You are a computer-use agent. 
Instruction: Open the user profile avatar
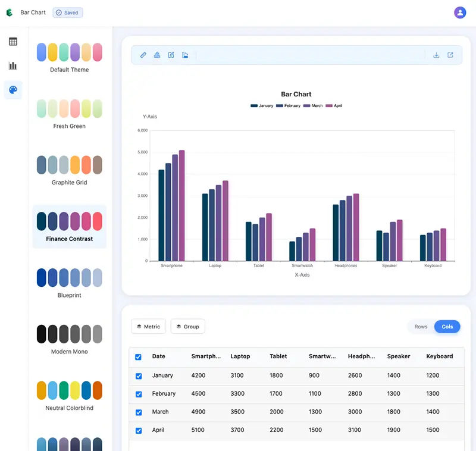click(460, 12)
